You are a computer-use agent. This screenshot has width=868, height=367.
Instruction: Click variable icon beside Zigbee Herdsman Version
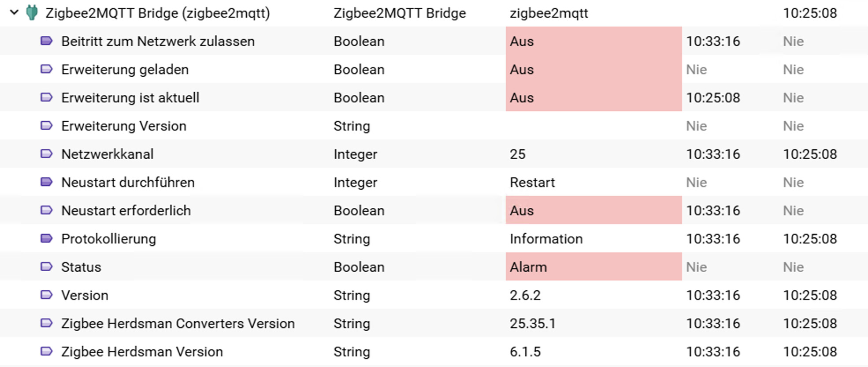46,352
